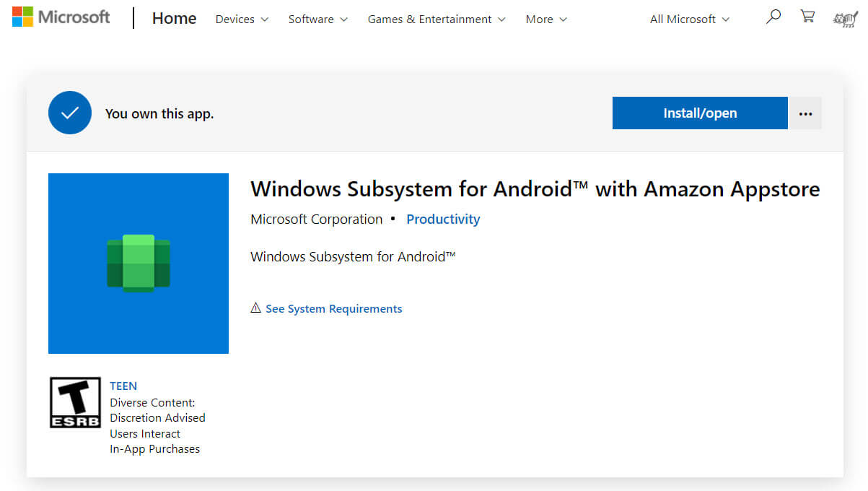The image size is (868, 491).
Task: Go to the Home store link
Action: pos(174,19)
